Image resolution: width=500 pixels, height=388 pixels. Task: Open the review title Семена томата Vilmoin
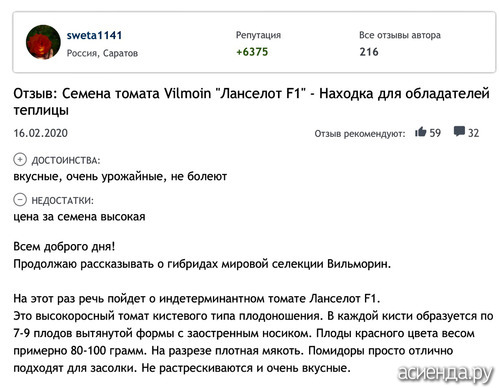point(251,102)
